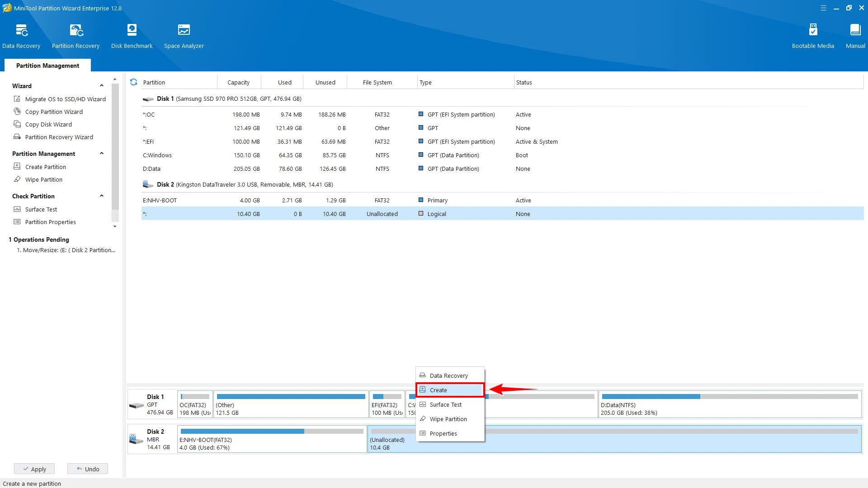Click the sidebar scroll-down arrow
The image size is (868, 488).
pyautogui.click(x=115, y=226)
